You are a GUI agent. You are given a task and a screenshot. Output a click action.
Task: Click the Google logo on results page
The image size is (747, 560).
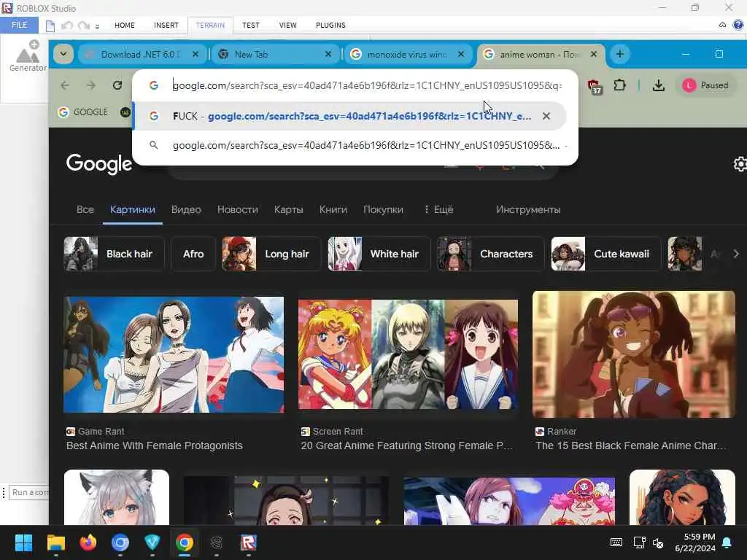pos(99,164)
